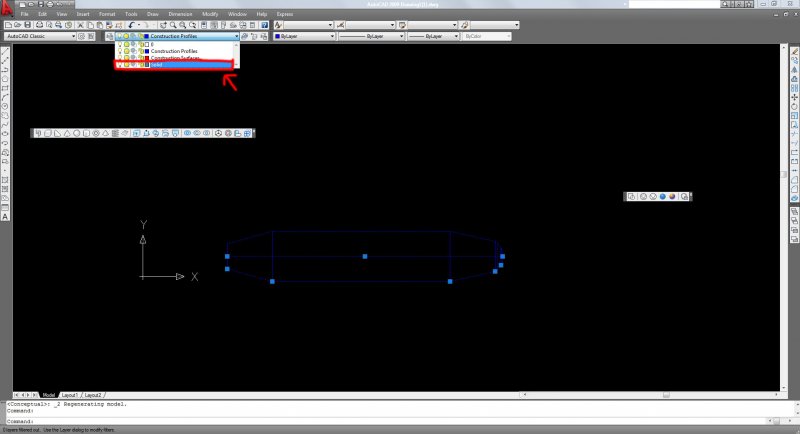800x434 pixels.
Task: Collapse the layer list dropdown arrow
Action: [236, 36]
